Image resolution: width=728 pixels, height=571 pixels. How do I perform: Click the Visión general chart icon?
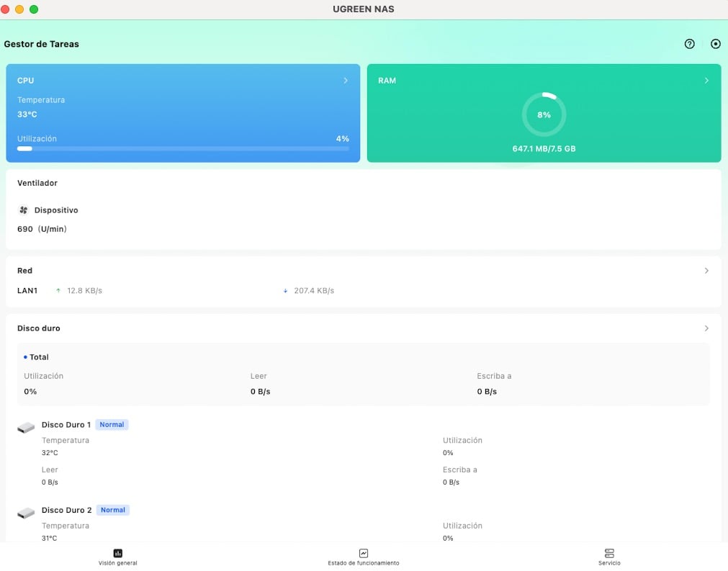[x=117, y=553]
